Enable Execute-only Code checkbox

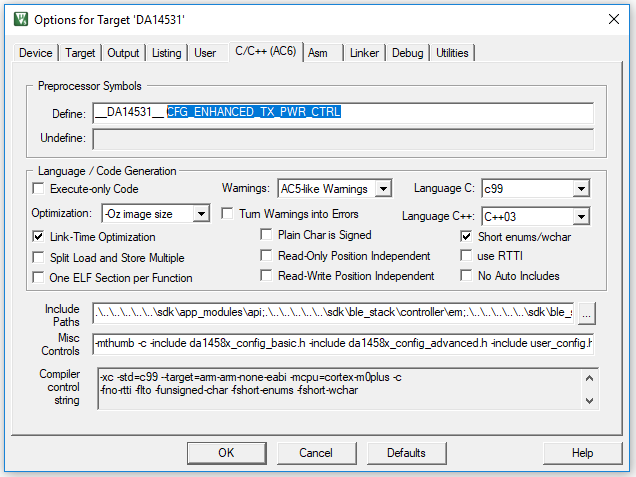(x=39, y=189)
